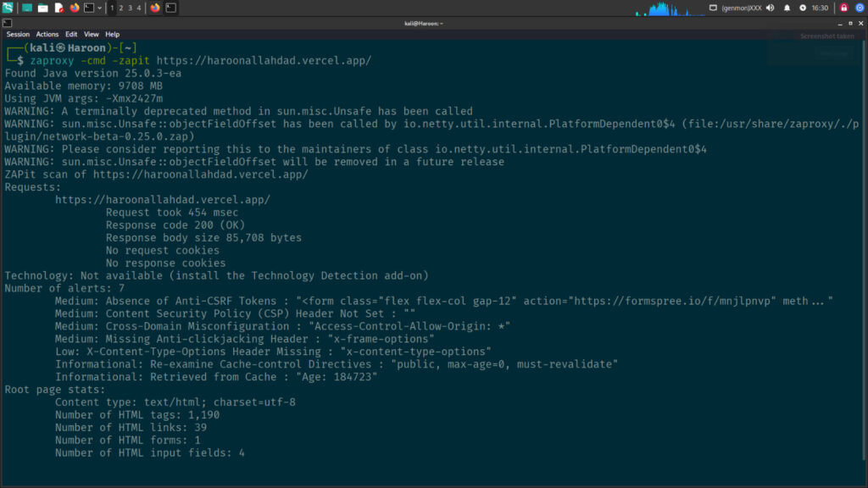Click the indented URL under Requests
Viewport: 868px width, 488px height.
163,200
